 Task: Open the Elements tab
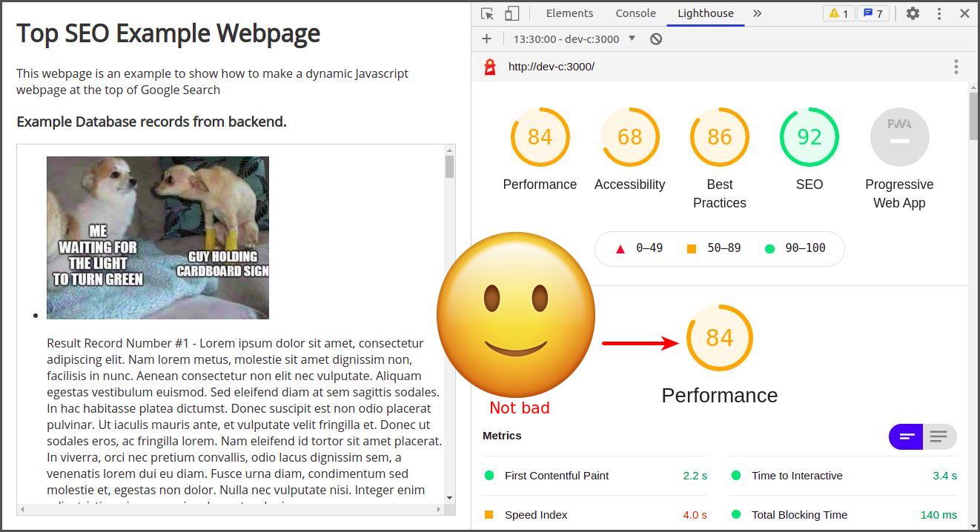point(569,13)
